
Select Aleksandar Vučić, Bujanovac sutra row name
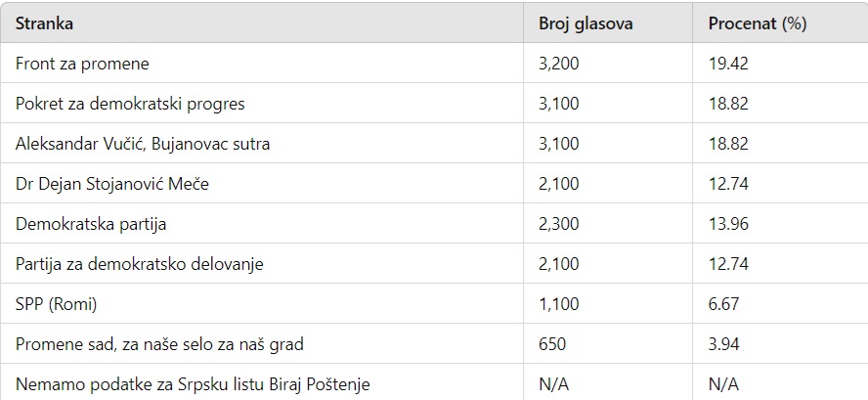(143, 144)
